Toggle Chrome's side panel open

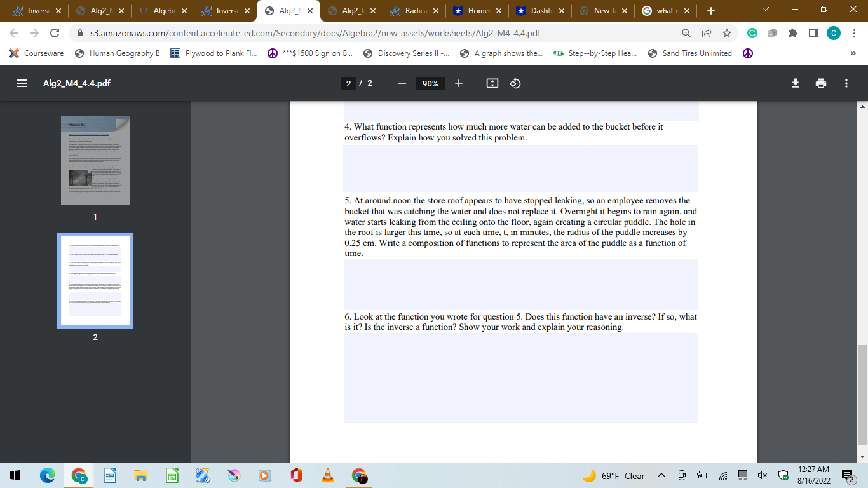click(814, 33)
